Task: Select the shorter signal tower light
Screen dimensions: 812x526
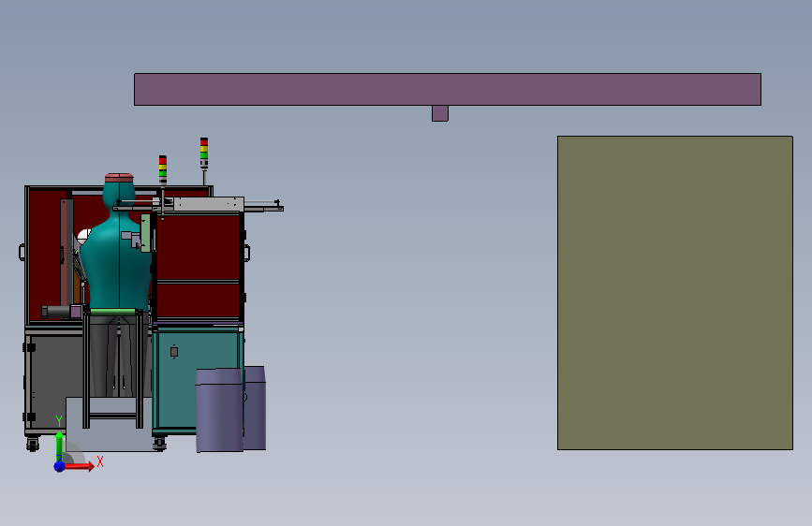Action: (x=163, y=169)
